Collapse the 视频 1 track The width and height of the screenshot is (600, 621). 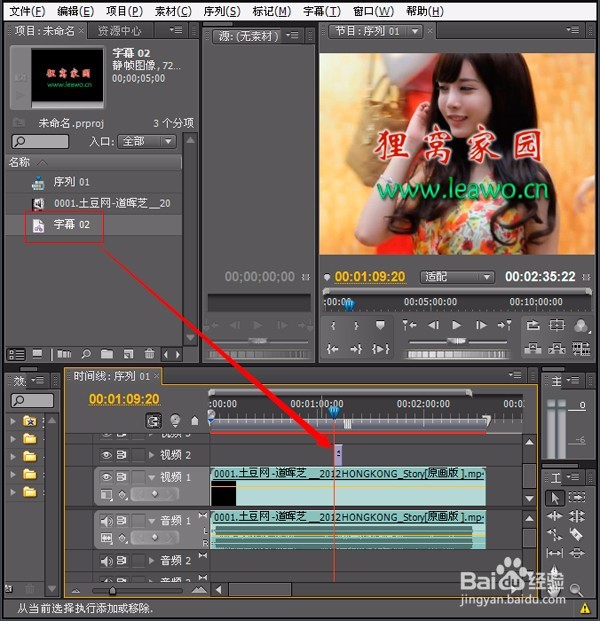point(151,478)
